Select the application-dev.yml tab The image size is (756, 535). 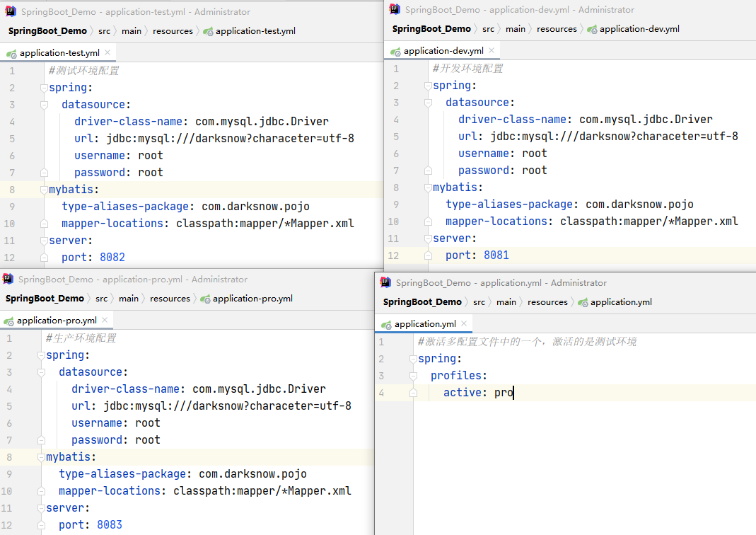443,51
